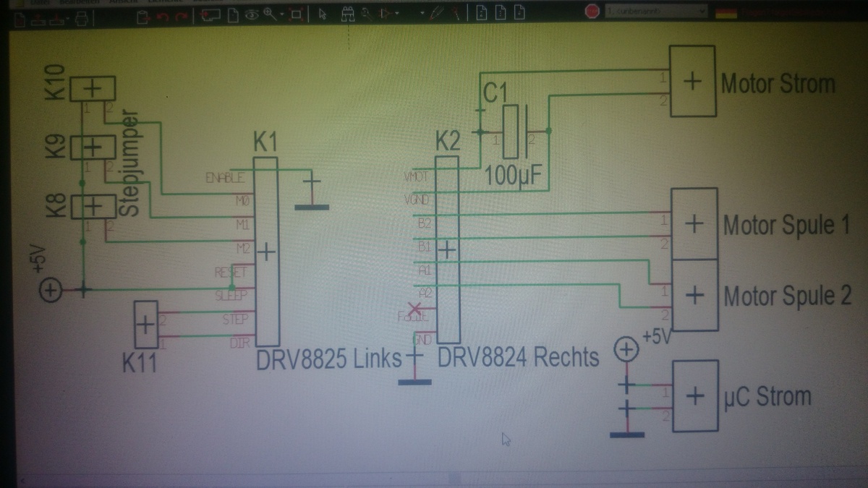Click the 'Motor Strom' text label
The image size is (868, 488).
[x=778, y=83]
